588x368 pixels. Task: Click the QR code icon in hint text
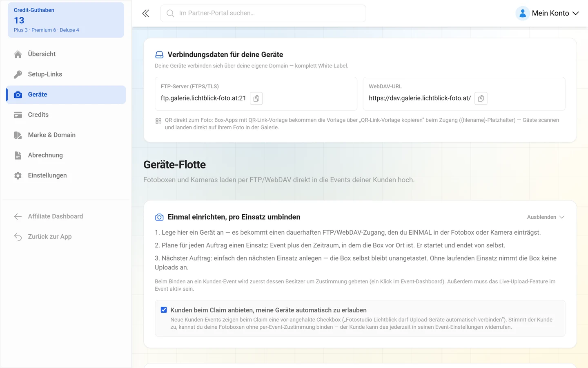(158, 121)
